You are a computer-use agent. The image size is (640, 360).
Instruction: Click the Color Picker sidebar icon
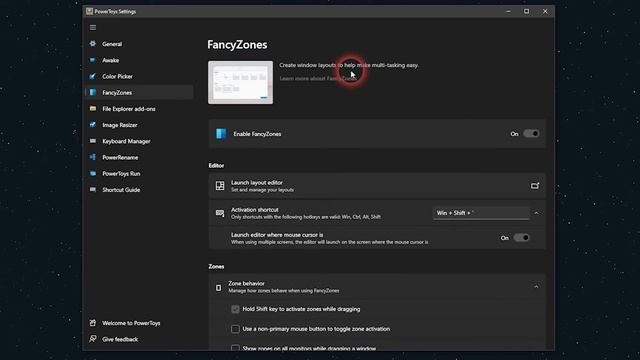coord(93,76)
